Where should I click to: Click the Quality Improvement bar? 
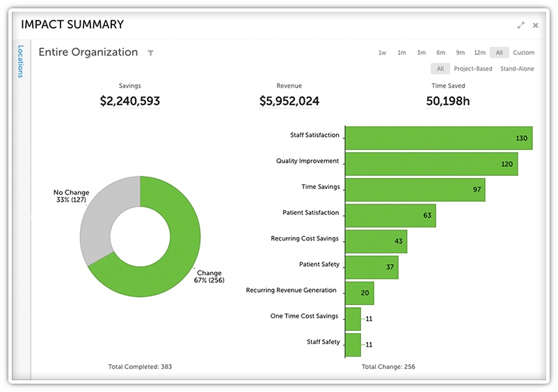[431, 164]
